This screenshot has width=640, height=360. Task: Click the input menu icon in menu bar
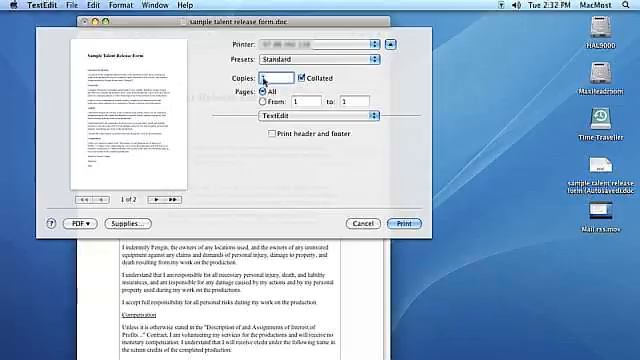point(501,5)
